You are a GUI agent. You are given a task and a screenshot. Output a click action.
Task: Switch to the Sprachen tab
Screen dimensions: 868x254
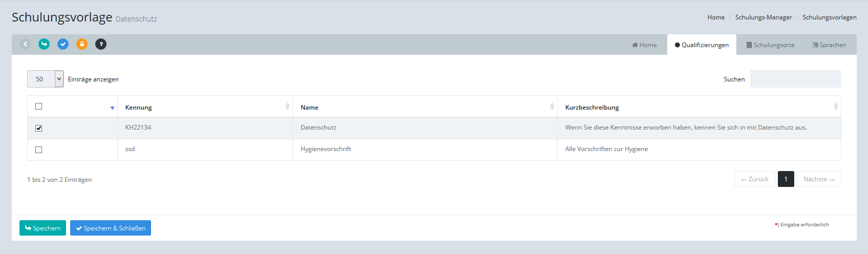[x=829, y=45]
